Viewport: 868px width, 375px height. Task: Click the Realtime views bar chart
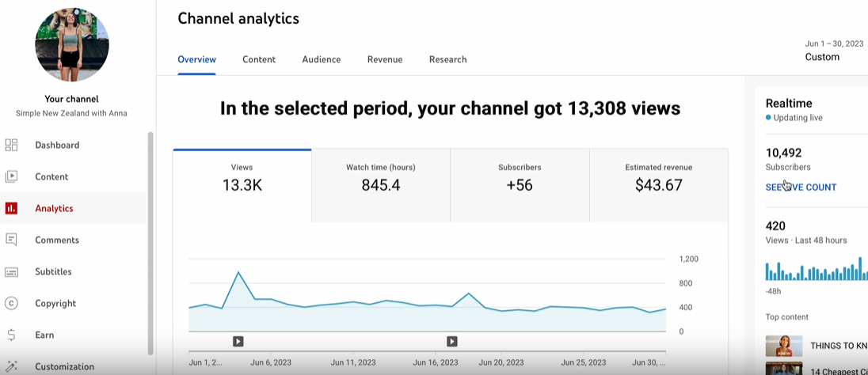[817, 269]
